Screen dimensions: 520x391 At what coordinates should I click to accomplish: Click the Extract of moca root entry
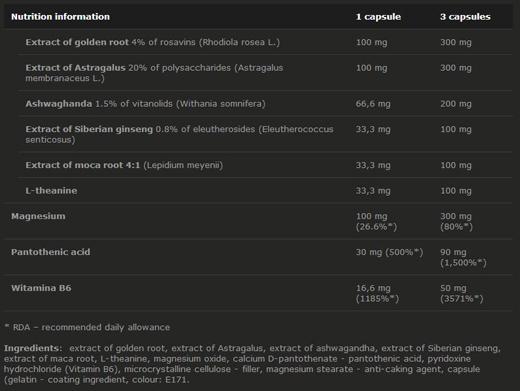tap(124, 165)
